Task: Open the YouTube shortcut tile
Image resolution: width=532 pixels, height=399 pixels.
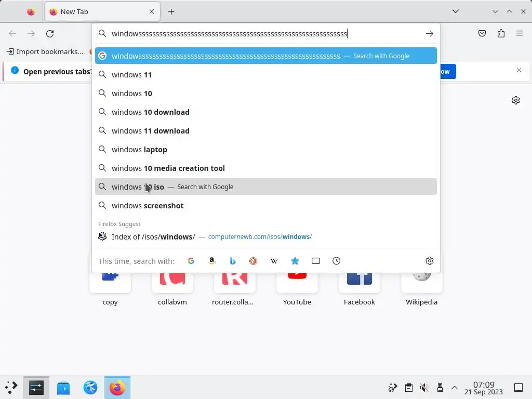Action: pos(297,288)
